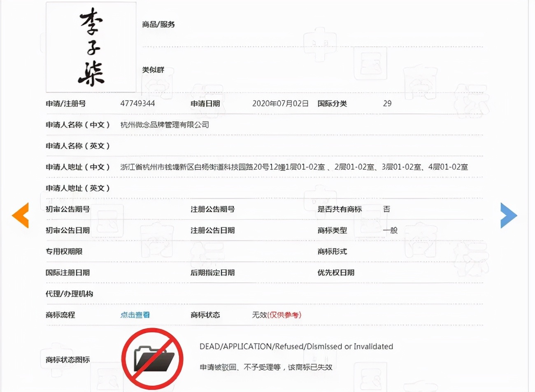Click the 后期指定日期 label
Screen dimensions: 535x392
(x=212, y=273)
